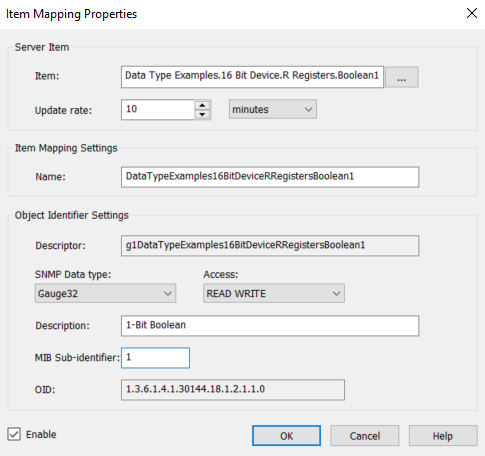This screenshot has height=456, width=485.
Task: Focus the server Item path field
Action: (x=252, y=77)
